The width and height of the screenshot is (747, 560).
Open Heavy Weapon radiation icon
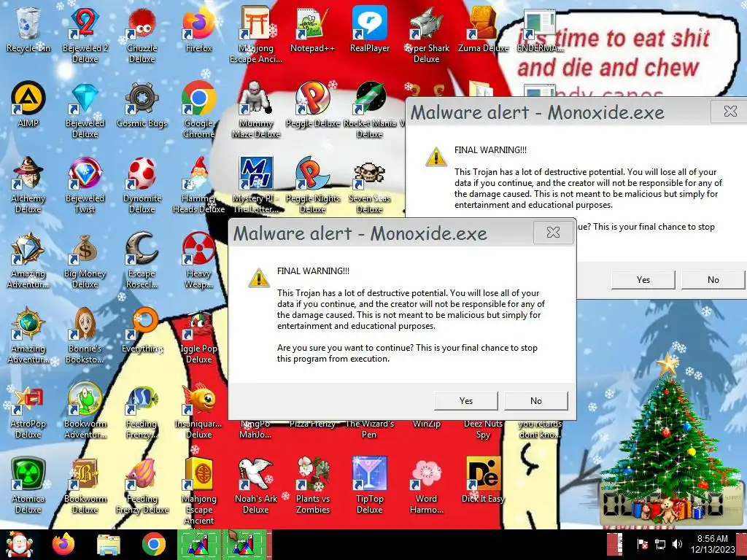click(198, 260)
